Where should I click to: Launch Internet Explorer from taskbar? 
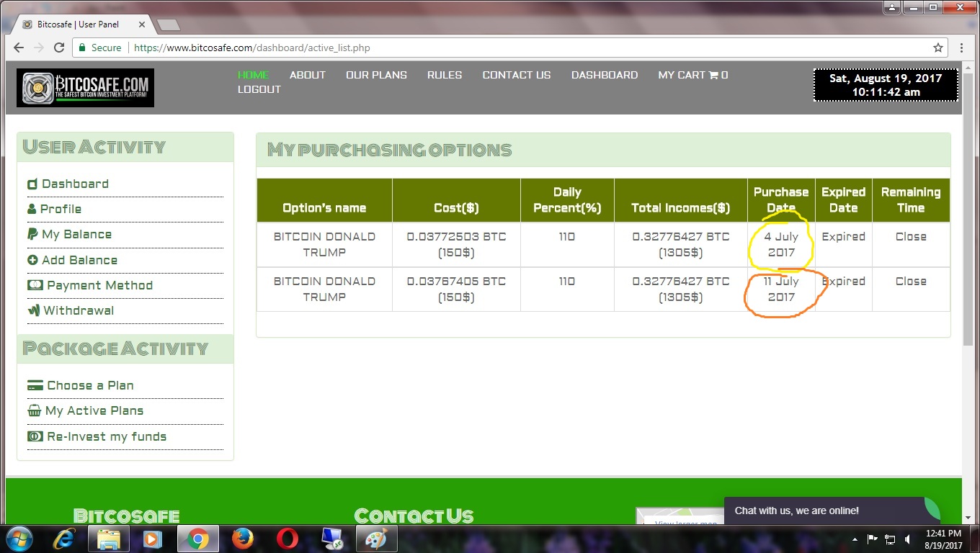pyautogui.click(x=64, y=539)
